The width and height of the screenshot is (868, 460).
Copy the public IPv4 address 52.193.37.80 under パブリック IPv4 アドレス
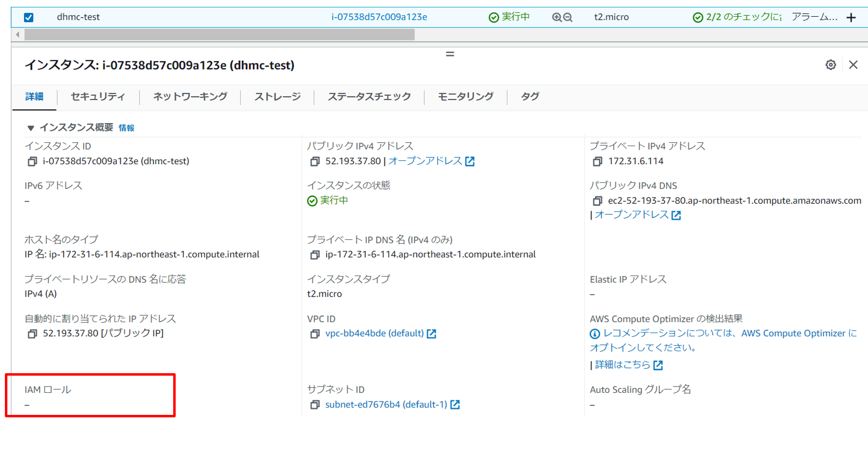(x=315, y=161)
